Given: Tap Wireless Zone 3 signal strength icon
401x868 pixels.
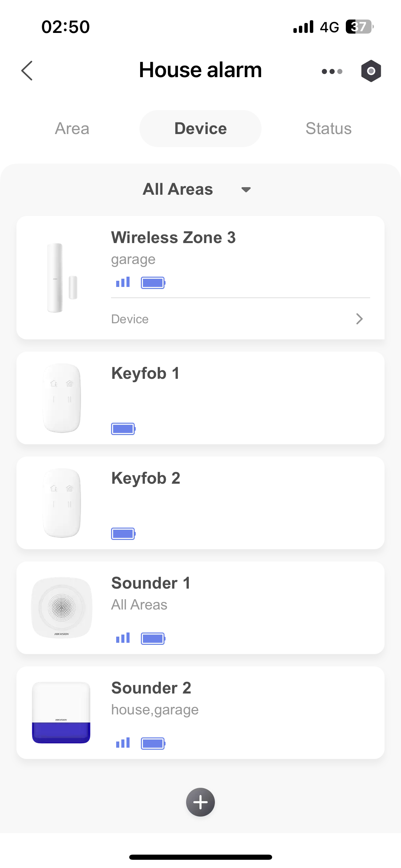Looking at the screenshot, I should point(123,282).
